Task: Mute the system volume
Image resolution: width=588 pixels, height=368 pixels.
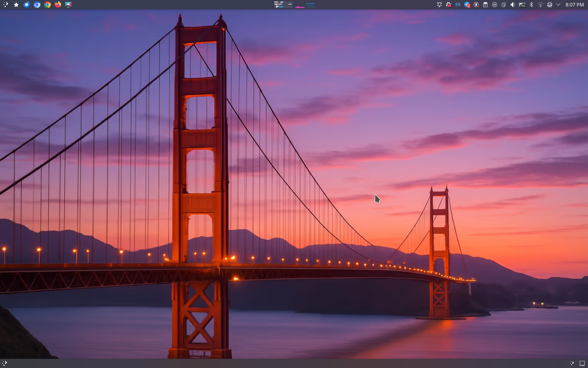Action: [x=513, y=5]
